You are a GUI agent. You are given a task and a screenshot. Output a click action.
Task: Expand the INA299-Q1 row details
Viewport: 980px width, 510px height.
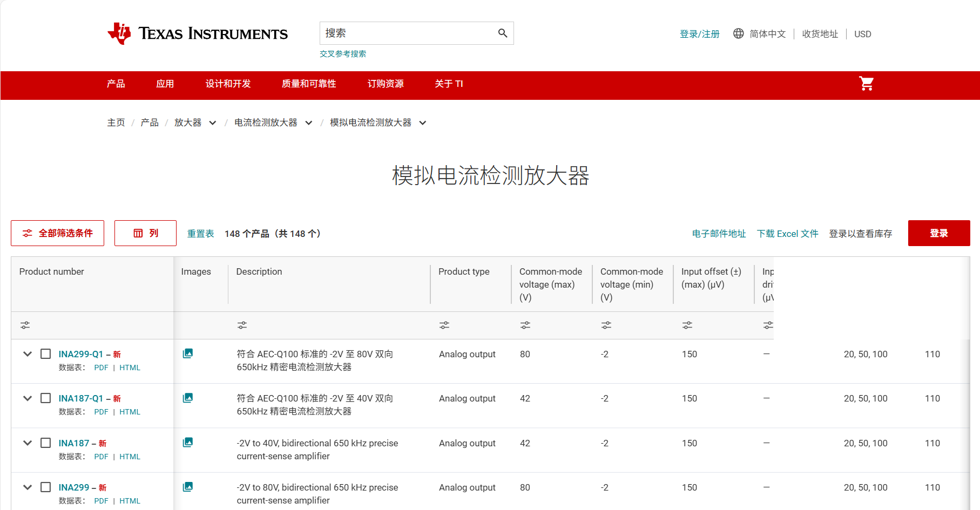28,354
